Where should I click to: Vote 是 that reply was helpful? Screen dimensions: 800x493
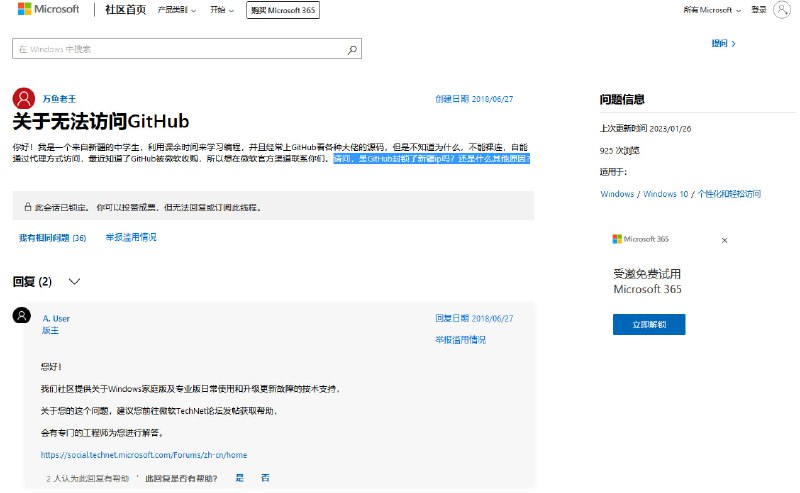coord(240,478)
